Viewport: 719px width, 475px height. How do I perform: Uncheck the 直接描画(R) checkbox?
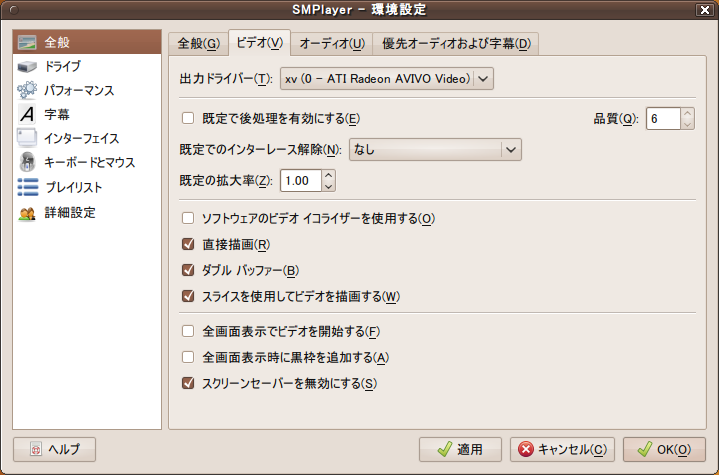[x=188, y=244]
